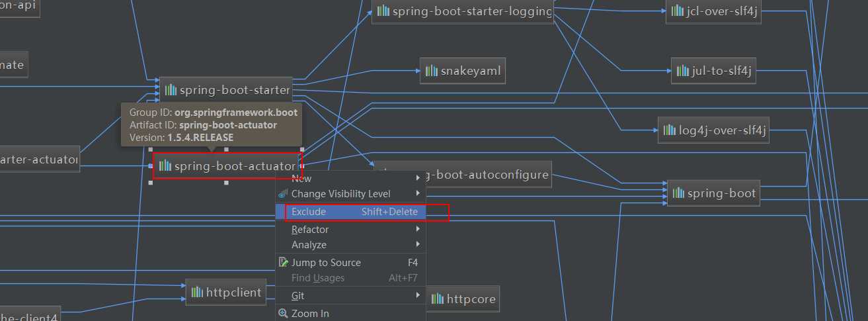
Task: Open the New submenu
Action: (350, 179)
